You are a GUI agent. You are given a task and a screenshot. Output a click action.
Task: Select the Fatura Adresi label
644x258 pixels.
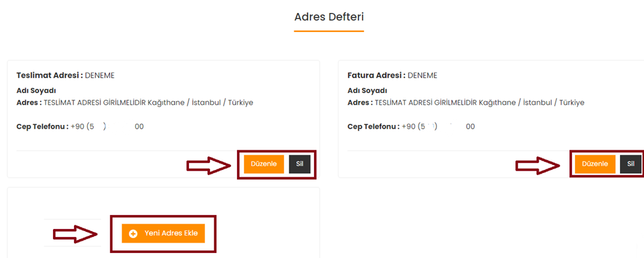coord(377,76)
